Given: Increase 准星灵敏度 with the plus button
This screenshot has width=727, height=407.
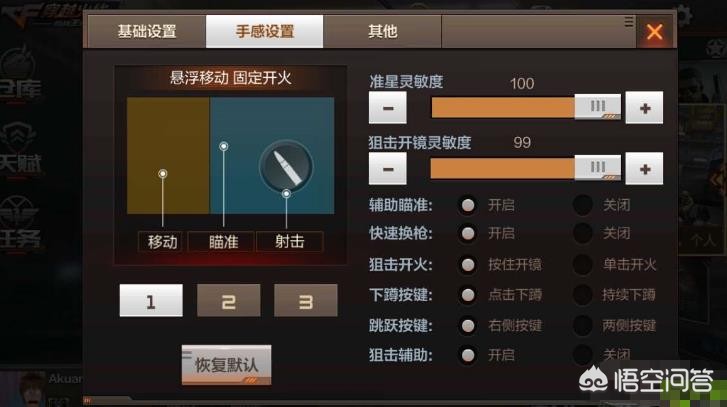Looking at the screenshot, I should pyautogui.click(x=644, y=108).
